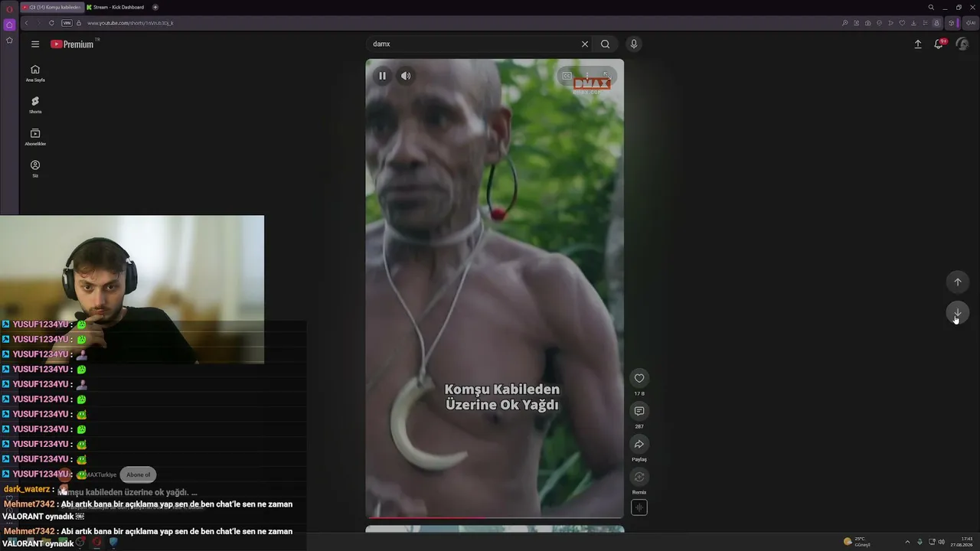
Task: Clear the search text 'damx'
Action: point(585,44)
